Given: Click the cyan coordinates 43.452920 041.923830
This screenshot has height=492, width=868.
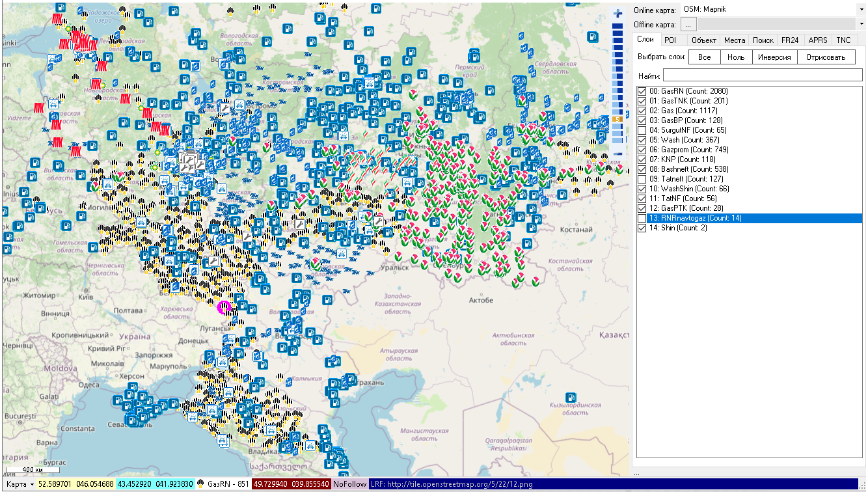Looking at the screenshot, I should click(155, 484).
